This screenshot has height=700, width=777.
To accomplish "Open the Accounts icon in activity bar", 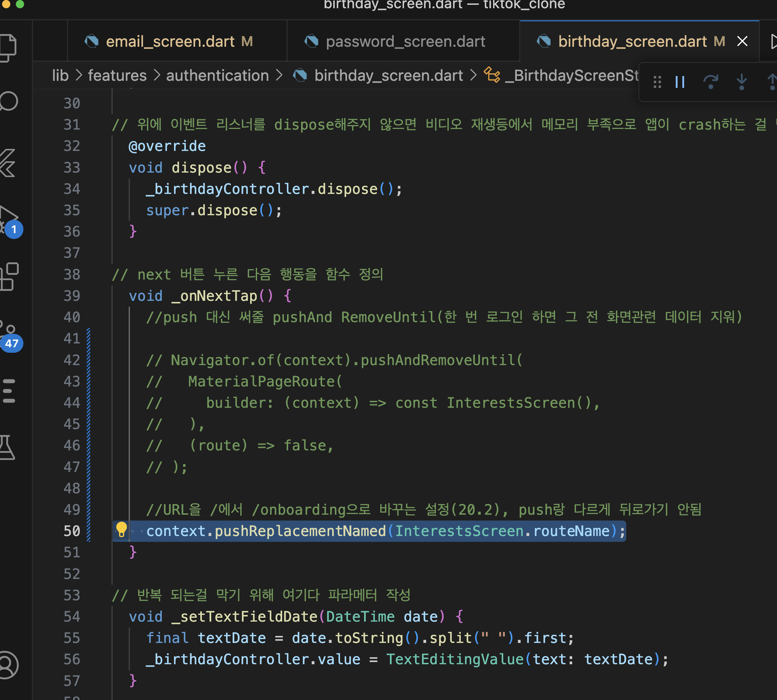I will tap(8, 665).
